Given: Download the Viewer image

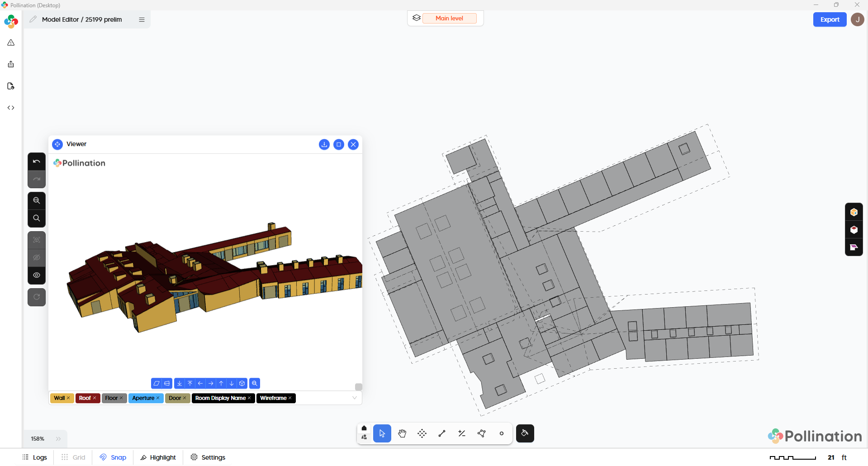Looking at the screenshot, I should [324, 144].
